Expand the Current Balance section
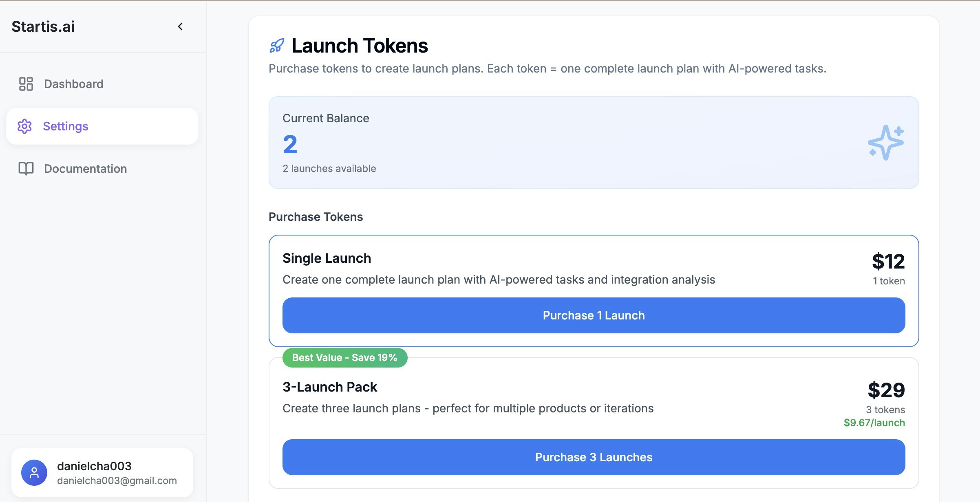 [326, 118]
